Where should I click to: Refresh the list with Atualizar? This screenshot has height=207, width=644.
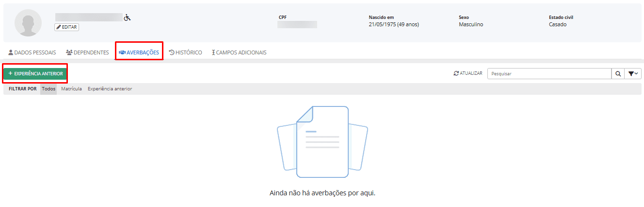coord(468,73)
